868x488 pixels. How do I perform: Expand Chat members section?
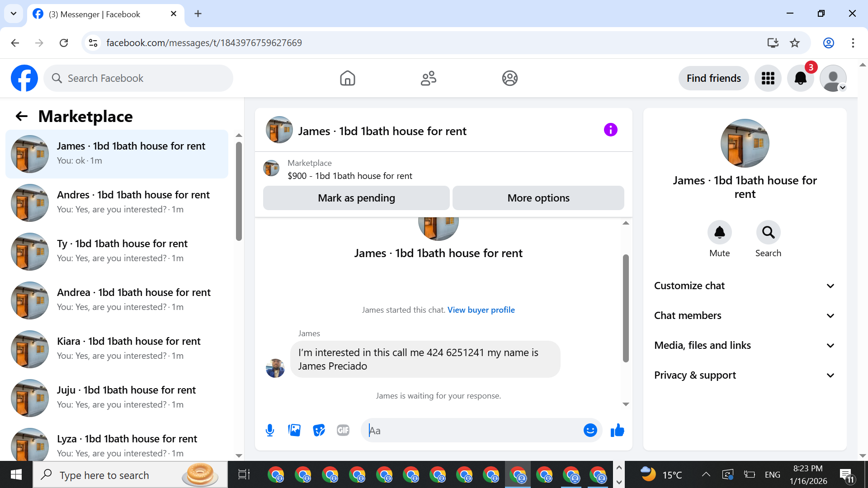744,315
